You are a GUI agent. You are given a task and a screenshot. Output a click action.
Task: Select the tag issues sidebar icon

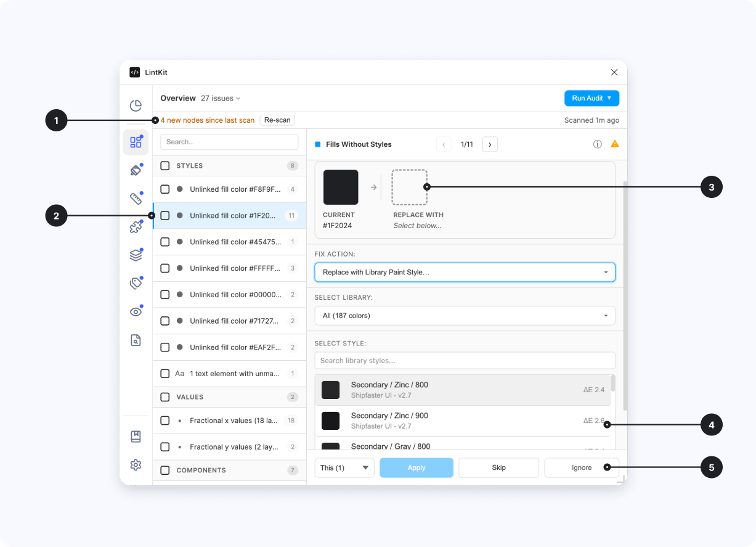(x=136, y=282)
